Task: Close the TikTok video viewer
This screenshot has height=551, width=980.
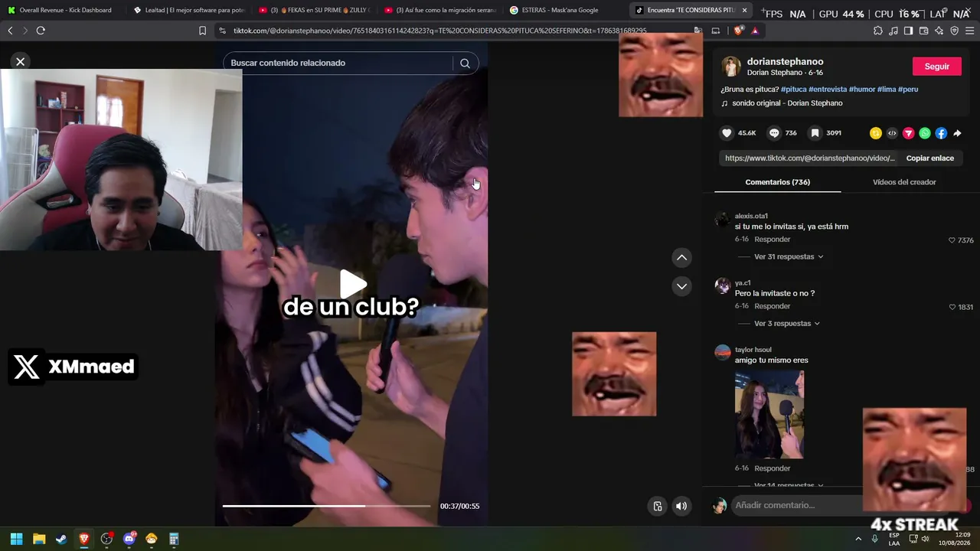Action: point(21,61)
